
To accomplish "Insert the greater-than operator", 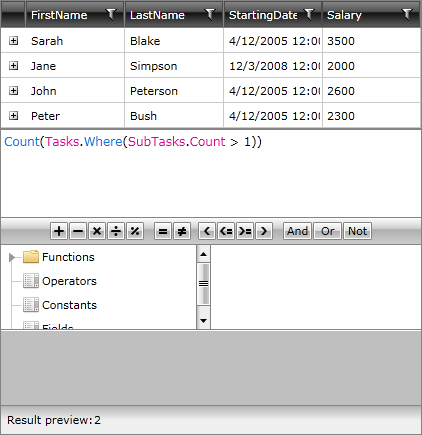I will pyautogui.click(x=264, y=231).
